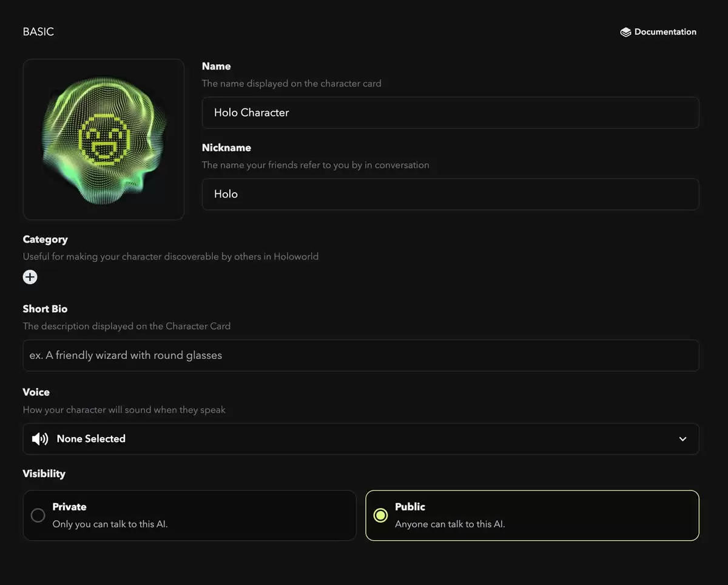
Task: Open the None Selected voice dropdown
Action: coord(361,438)
